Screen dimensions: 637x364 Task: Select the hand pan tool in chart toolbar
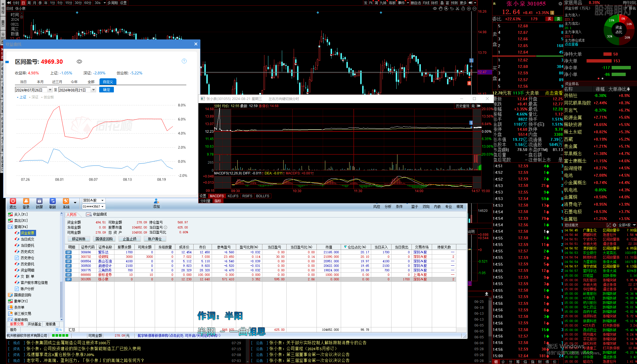point(441,8)
